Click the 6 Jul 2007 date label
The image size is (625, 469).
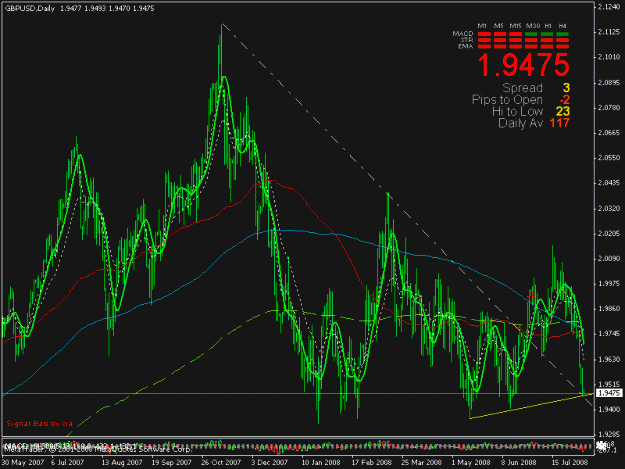[x=67, y=462]
